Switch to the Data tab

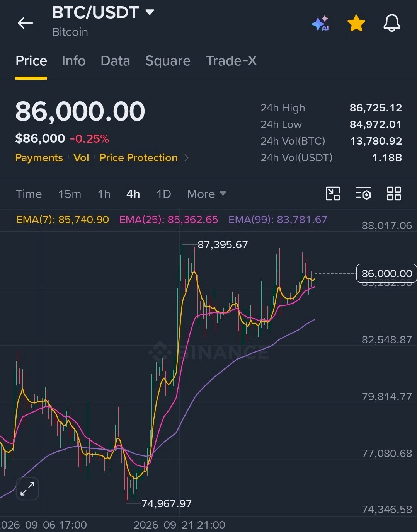[x=115, y=61]
